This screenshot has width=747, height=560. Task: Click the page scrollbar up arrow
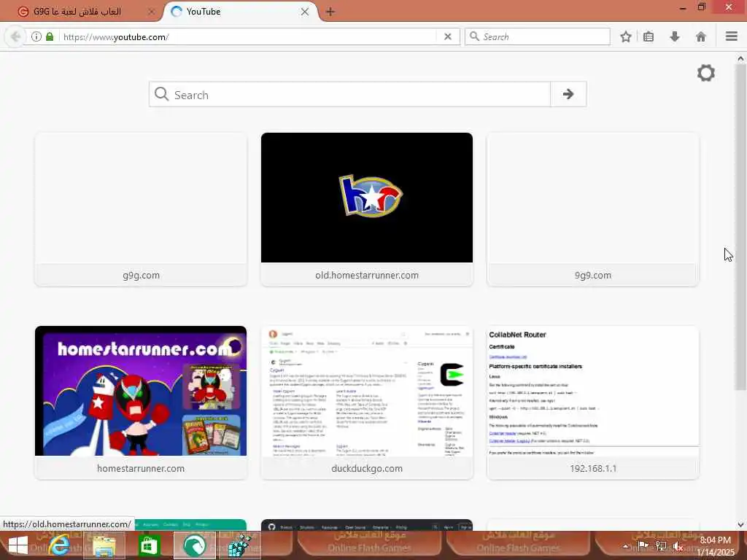pyautogui.click(x=740, y=58)
